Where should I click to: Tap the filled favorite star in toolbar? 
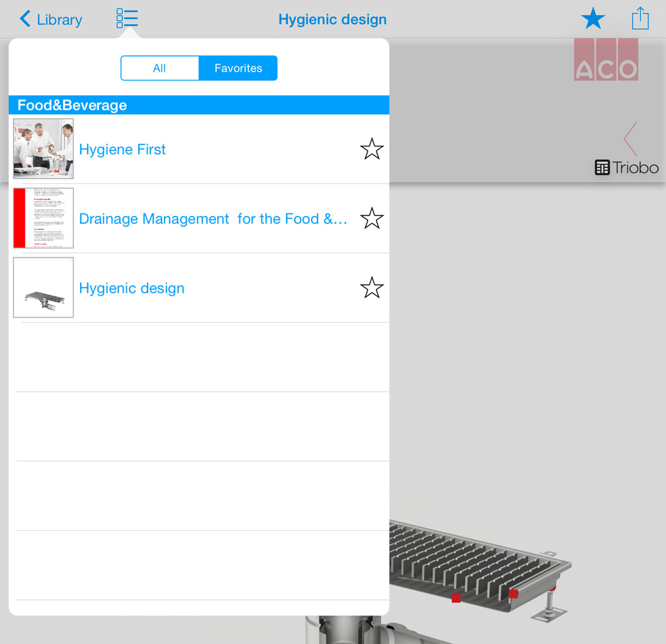click(593, 19)
